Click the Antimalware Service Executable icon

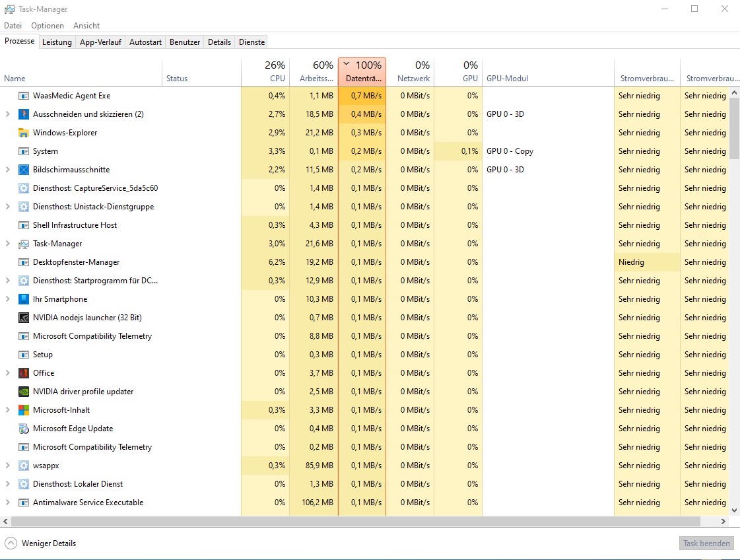pos(24,503)
